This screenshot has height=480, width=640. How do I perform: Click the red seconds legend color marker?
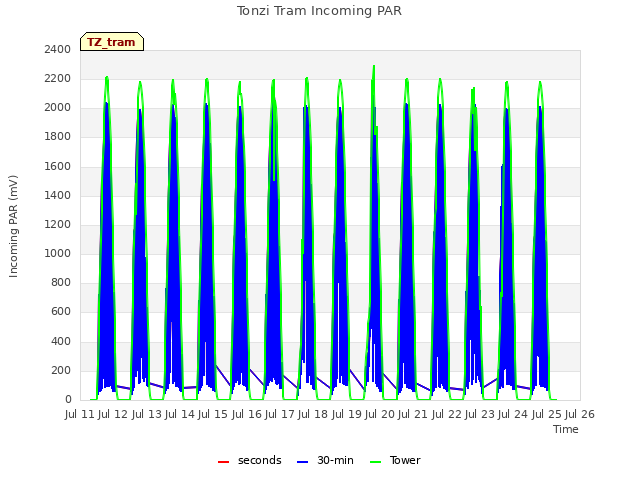pos(223,462)
